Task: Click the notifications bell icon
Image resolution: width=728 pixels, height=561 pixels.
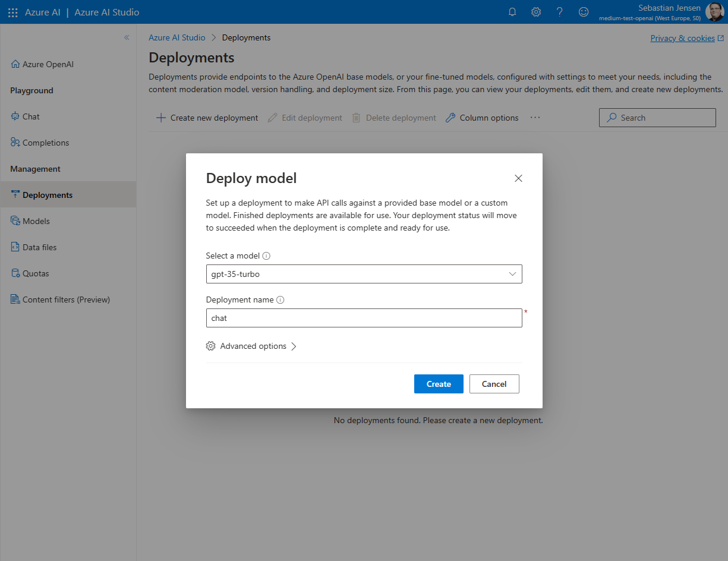Action: [x=512, y=12]
